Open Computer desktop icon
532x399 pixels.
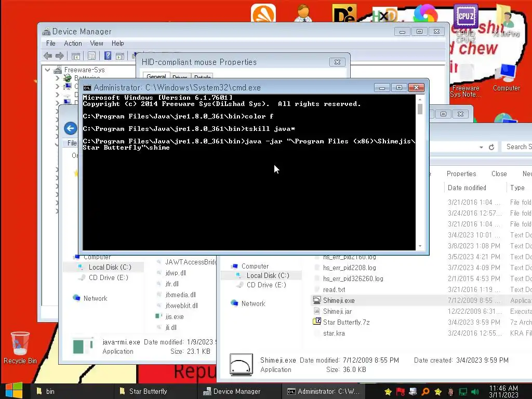click(506, 78)
